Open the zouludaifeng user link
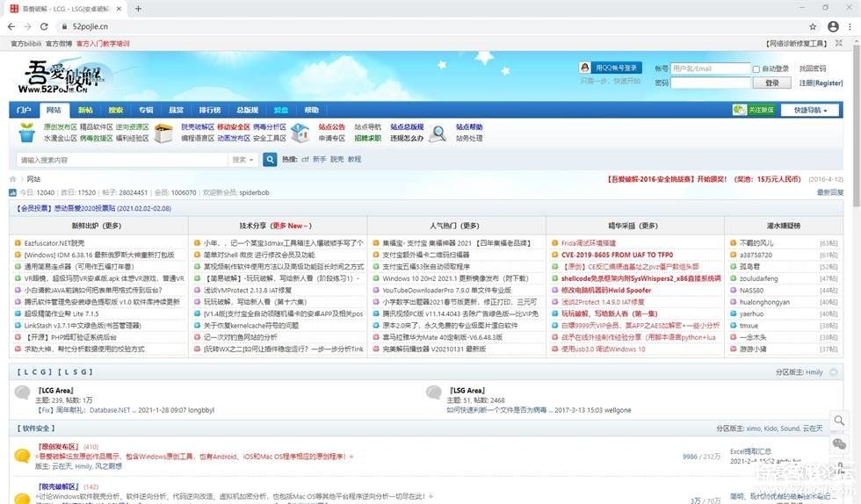 coord(759,278)
